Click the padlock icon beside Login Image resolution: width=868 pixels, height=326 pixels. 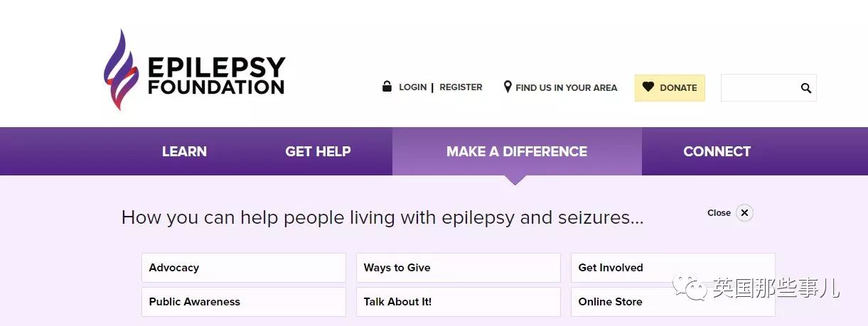coord(387,87)
